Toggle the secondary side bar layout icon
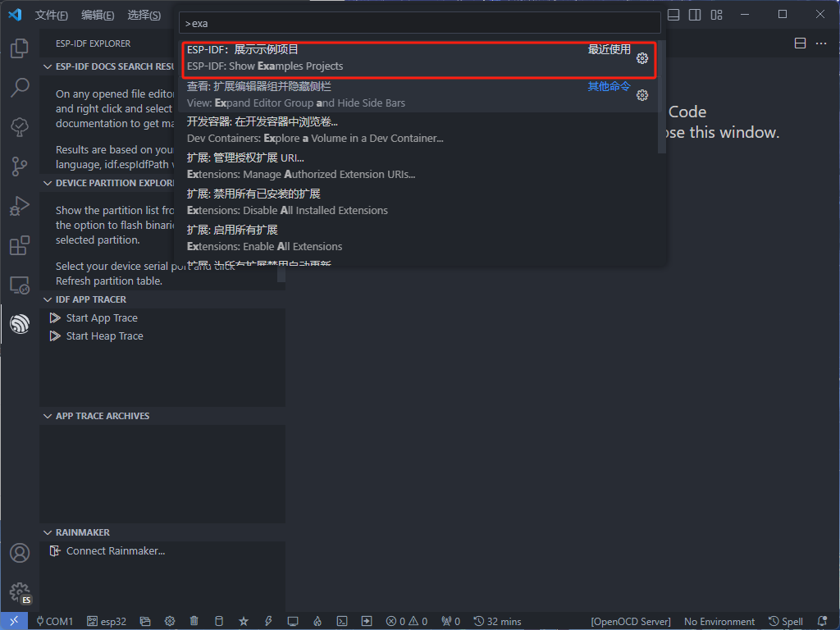The image size is (840, 630). (695, 15)
